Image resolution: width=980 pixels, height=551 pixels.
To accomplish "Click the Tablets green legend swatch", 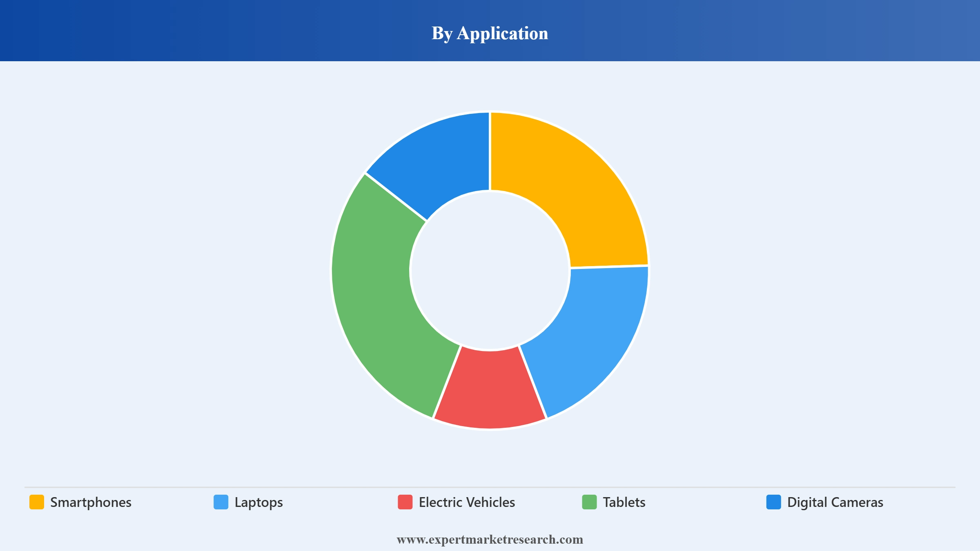I will click(x=589, y=502).
